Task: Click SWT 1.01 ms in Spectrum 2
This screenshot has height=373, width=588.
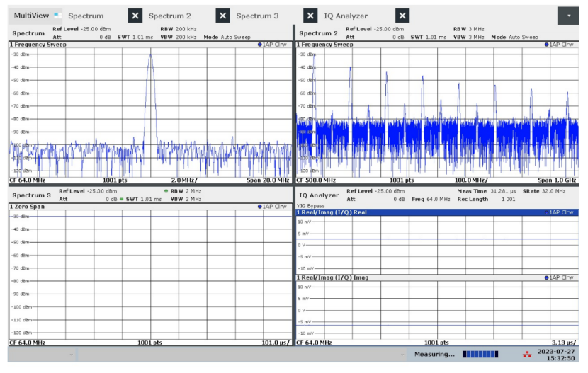Action: (x=429, y=37)
